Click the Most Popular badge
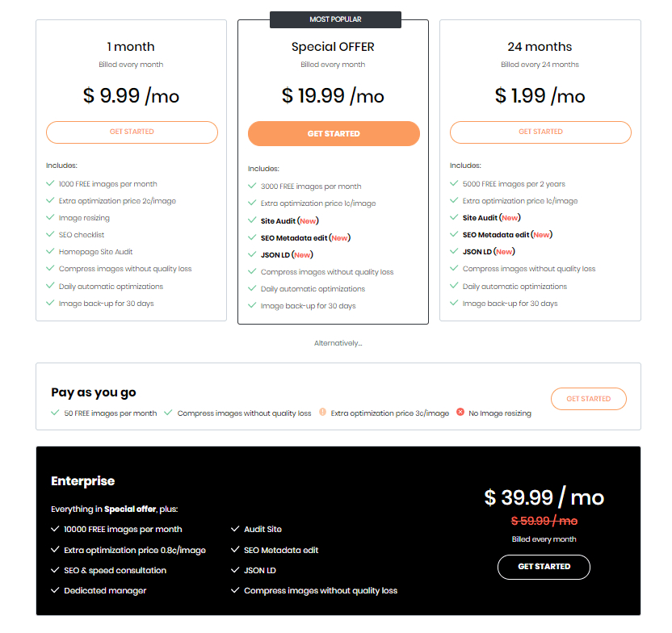The height and width of the screenshot is (633, 672). click(x=335, y=19)
